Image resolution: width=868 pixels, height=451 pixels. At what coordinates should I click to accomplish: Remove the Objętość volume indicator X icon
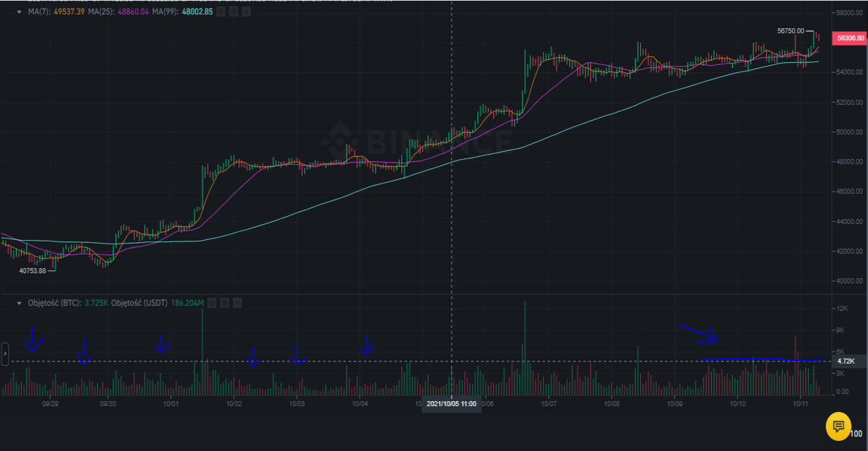pyautogui.click(x=237, y=303)
